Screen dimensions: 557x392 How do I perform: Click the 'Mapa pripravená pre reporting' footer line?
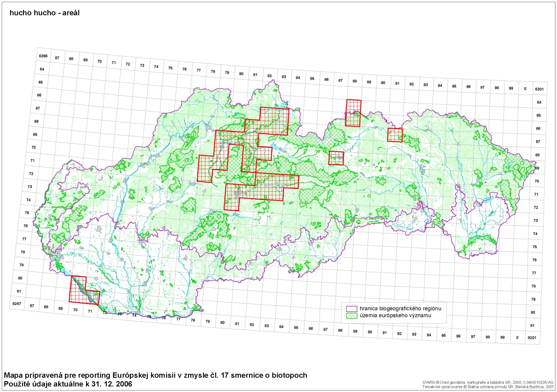[156, 375]
